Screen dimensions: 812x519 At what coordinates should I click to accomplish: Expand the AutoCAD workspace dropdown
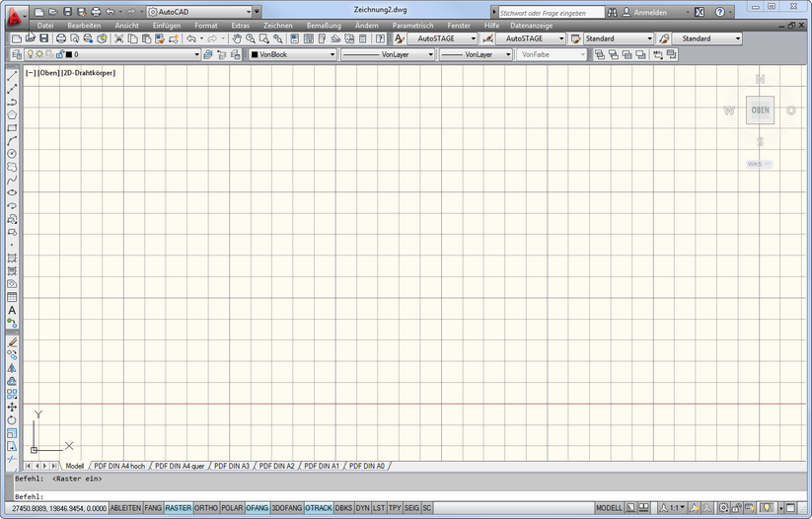(257, 12)
